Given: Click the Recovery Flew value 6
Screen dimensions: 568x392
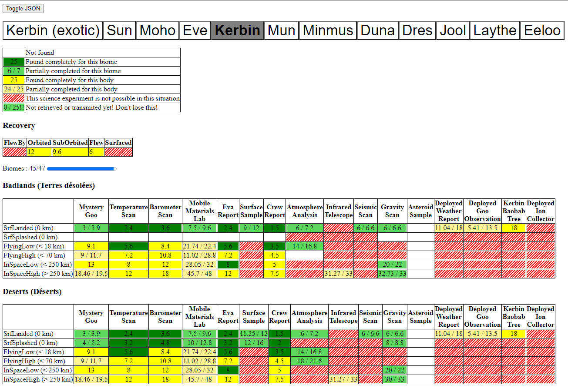Looking at the screenshot, I should pos(96,152).
